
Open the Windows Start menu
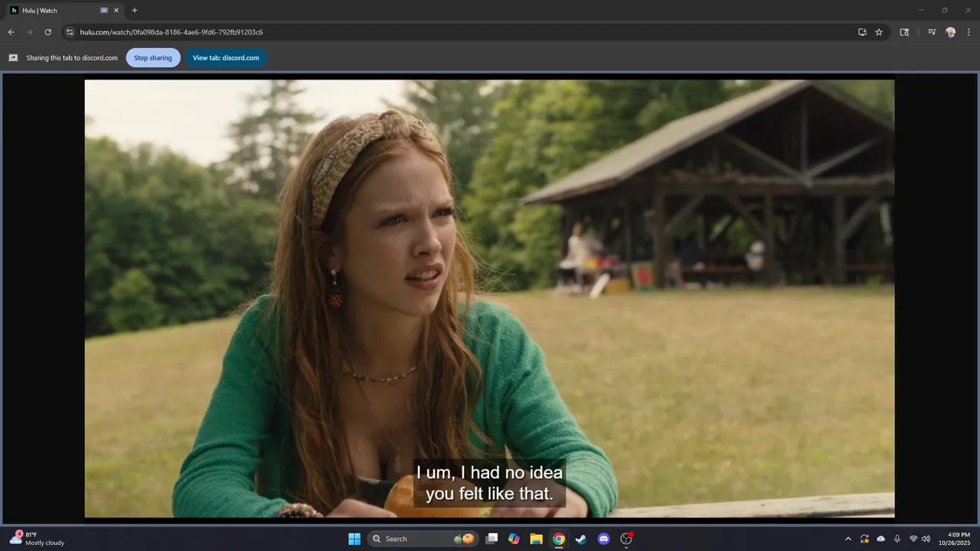[354, 539]
